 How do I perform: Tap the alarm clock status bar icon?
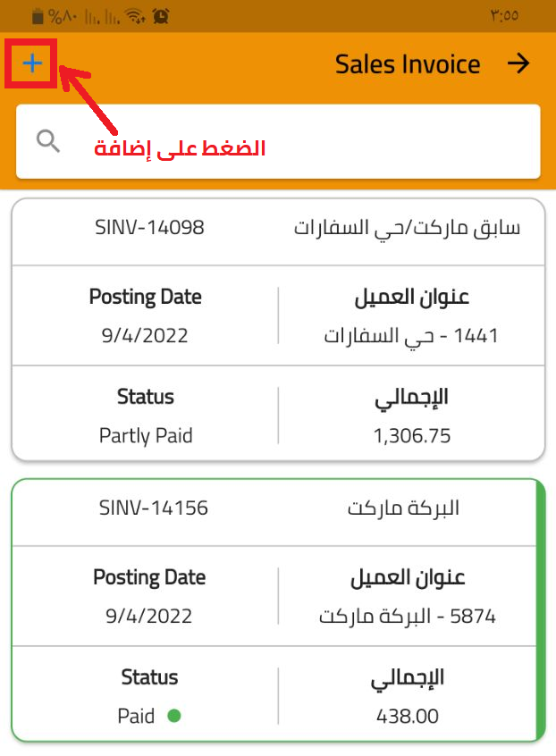point(162,16)
